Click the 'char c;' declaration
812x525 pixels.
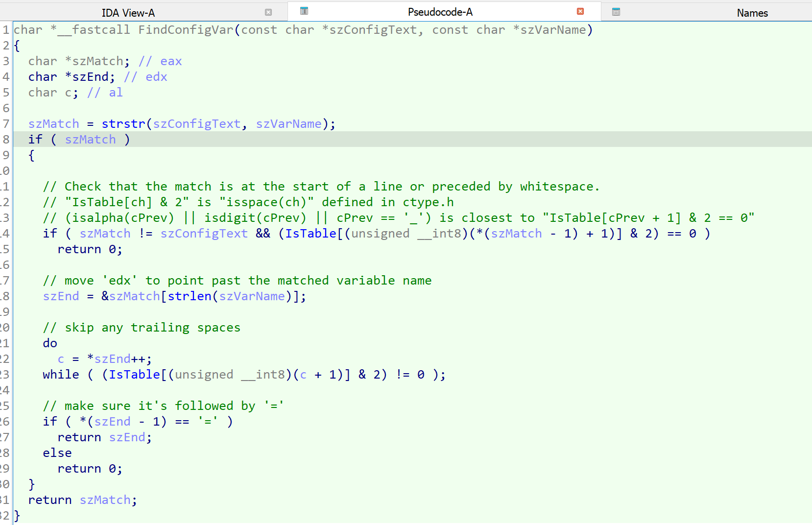click(53, 93)
